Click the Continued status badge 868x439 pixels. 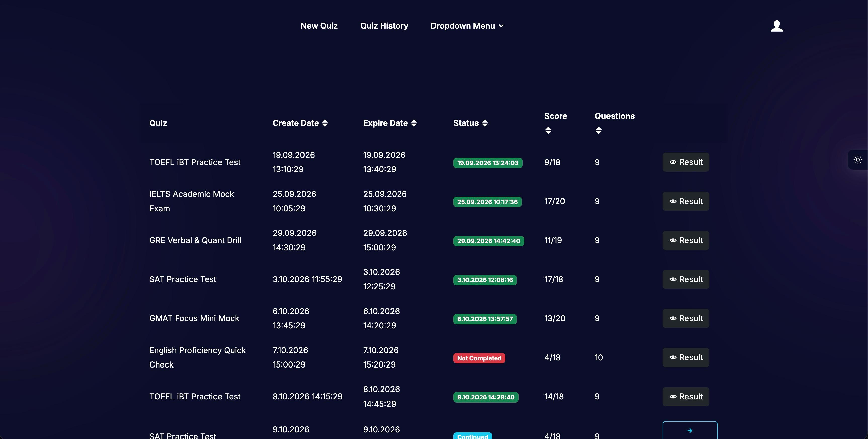click(472, 436)
